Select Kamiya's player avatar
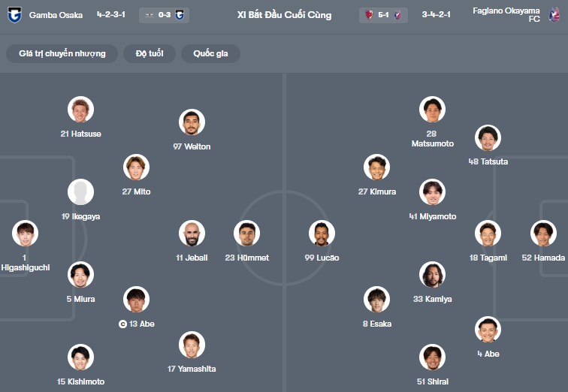The width and height of the screenshot is (568, 392). 432,275
